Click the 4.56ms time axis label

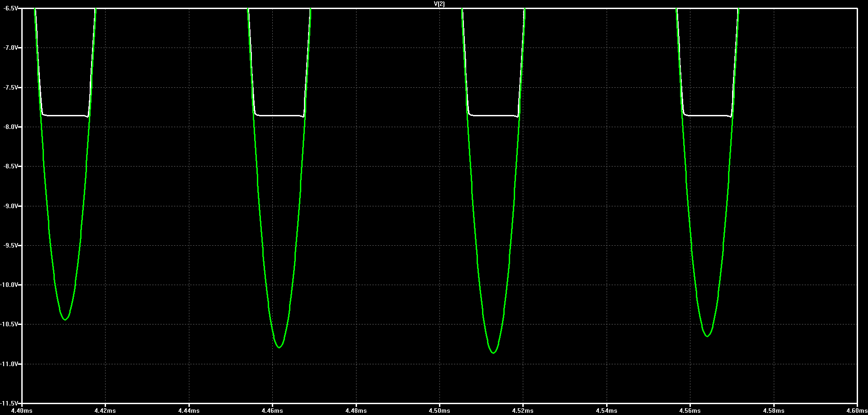690,410
